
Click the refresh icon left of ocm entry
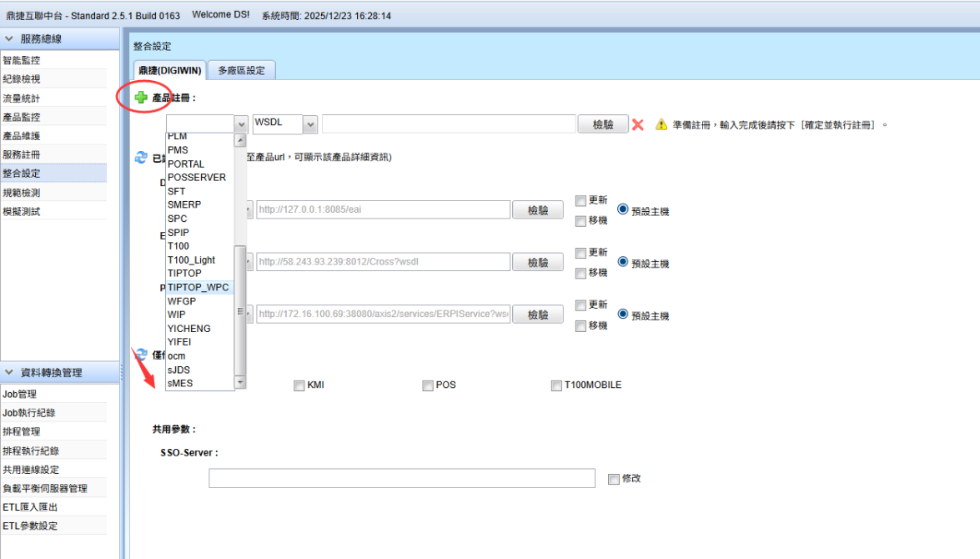pos(141,355)
